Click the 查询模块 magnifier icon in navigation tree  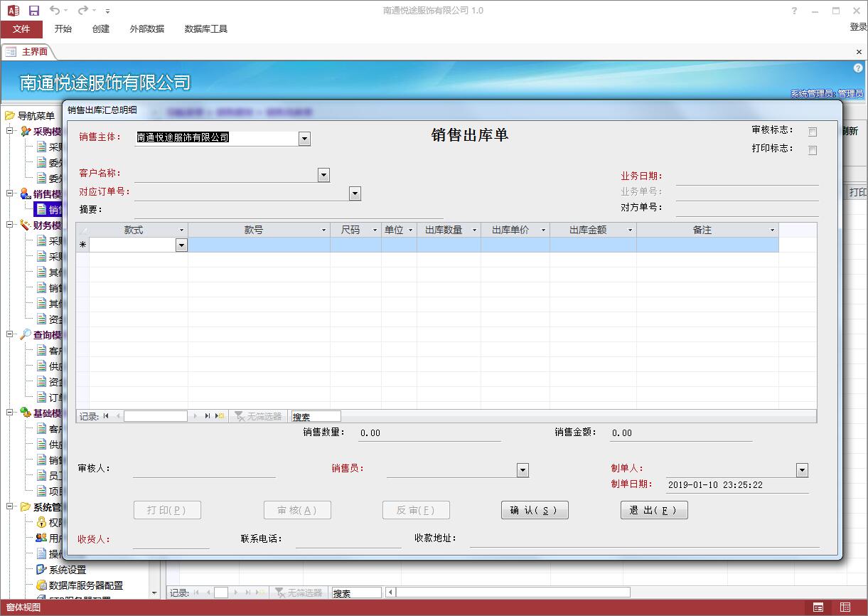pyautogui.click(x=26, y=335)
